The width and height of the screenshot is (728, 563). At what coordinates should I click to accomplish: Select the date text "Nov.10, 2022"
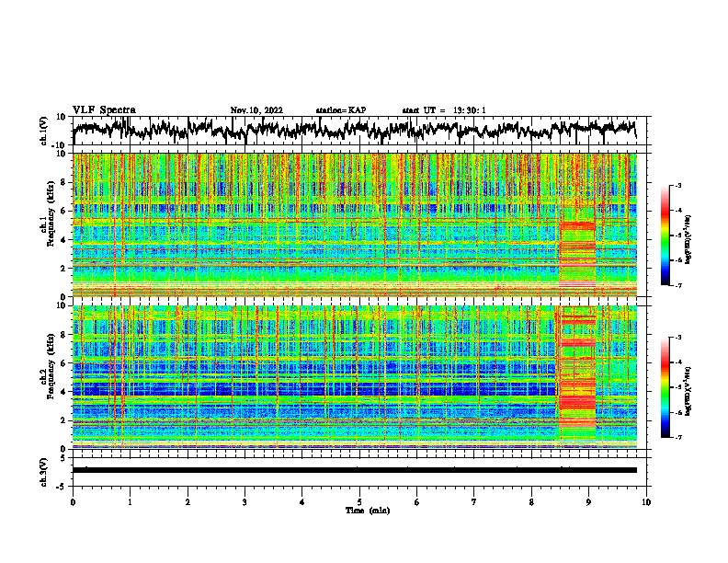pyautogui.click(x=256, y=110)
